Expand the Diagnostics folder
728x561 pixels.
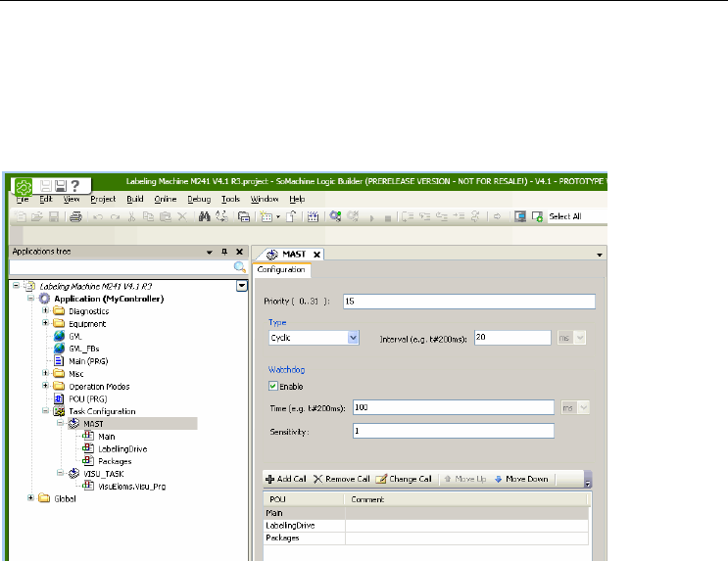pyautogui.click(x=45, y=310)
